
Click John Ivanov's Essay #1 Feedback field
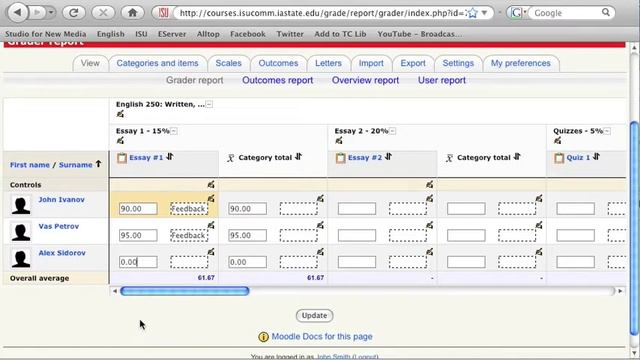click(x=189, y=209)
